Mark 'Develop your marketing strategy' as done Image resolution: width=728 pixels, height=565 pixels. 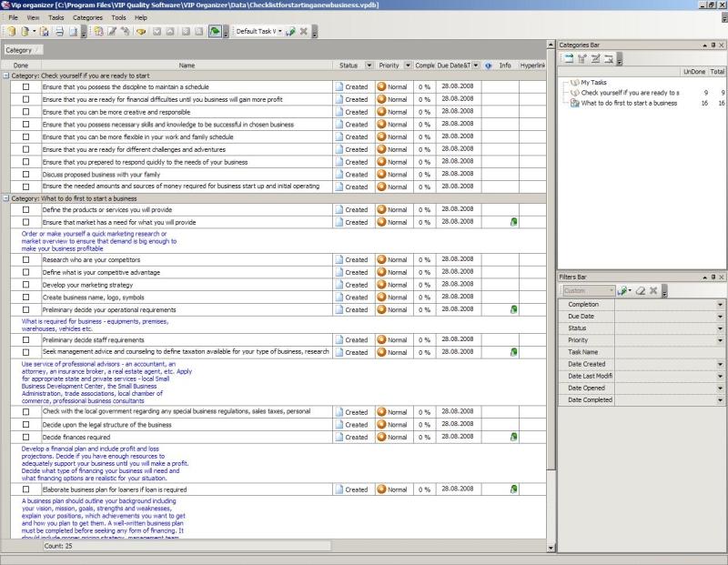[26, 285]
